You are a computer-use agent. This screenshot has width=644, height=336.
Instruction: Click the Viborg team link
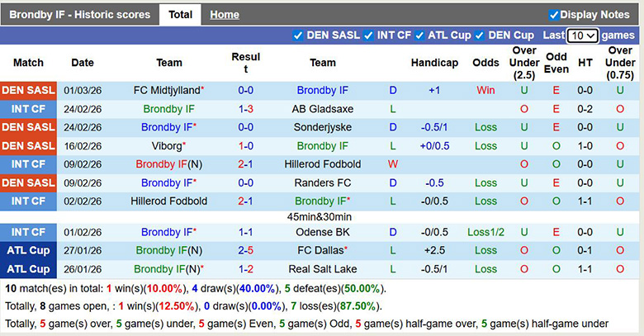click(166, 146)
